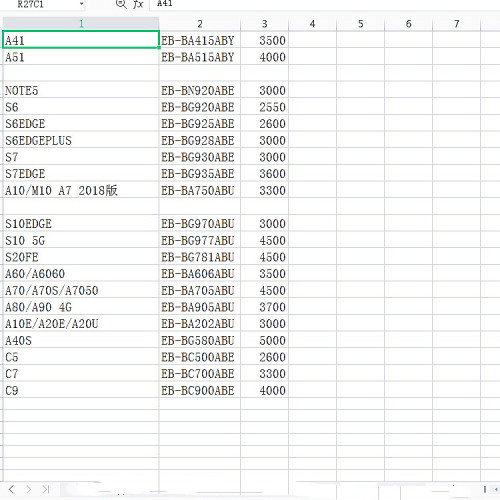Select column 1 header
The height and width of the screenshot is (500, 500).
coord(81,24)
